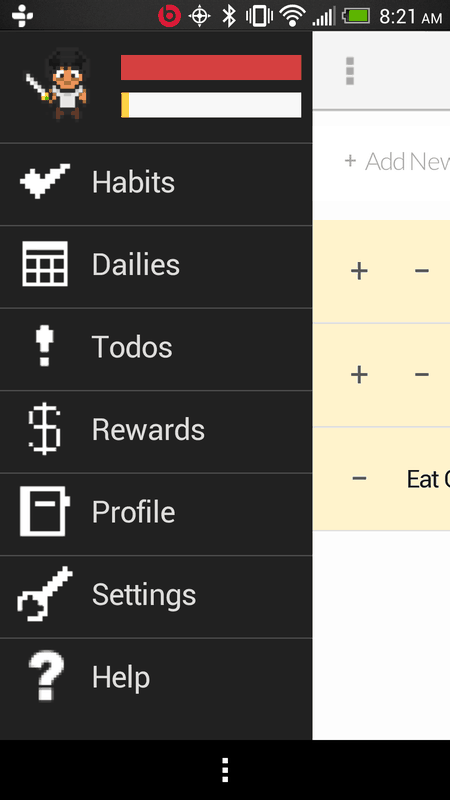Switch to the Dailies menu entry
This screenshot has height=800, width=450.
click(156, 267)
